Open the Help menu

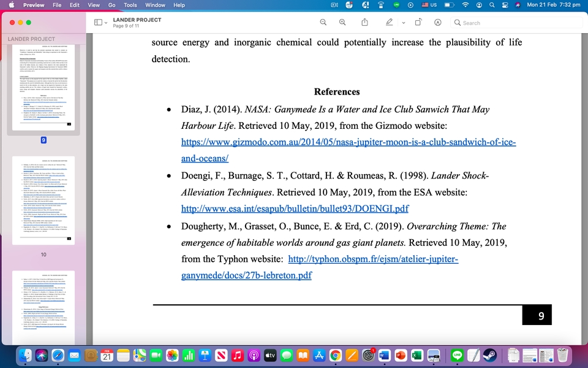pos(179,5)
